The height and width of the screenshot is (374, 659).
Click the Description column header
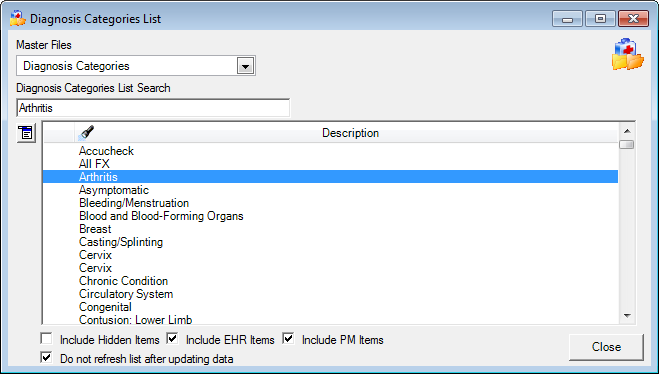(x=350, y=133)
